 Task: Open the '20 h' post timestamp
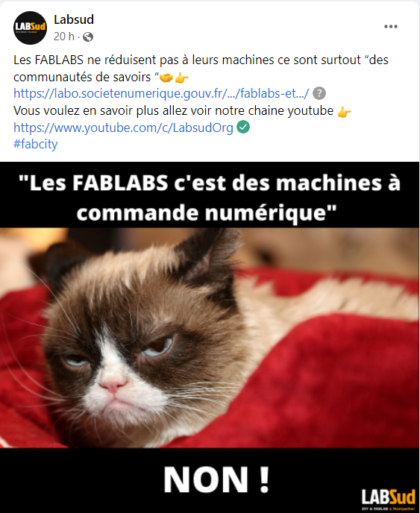64,37
